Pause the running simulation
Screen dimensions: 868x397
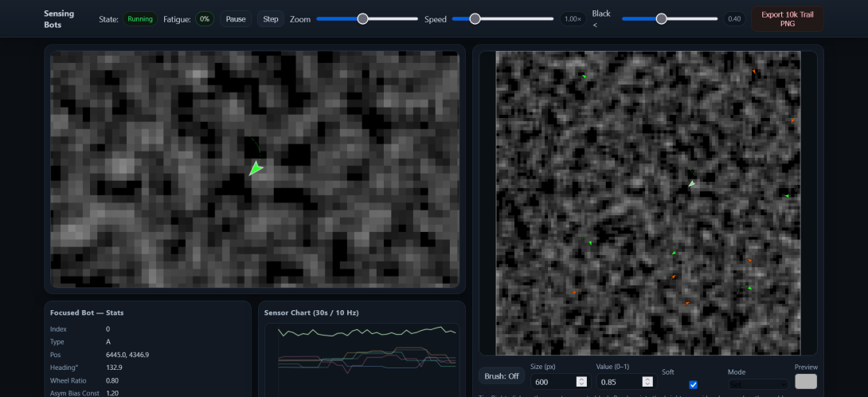pos(236,19)
